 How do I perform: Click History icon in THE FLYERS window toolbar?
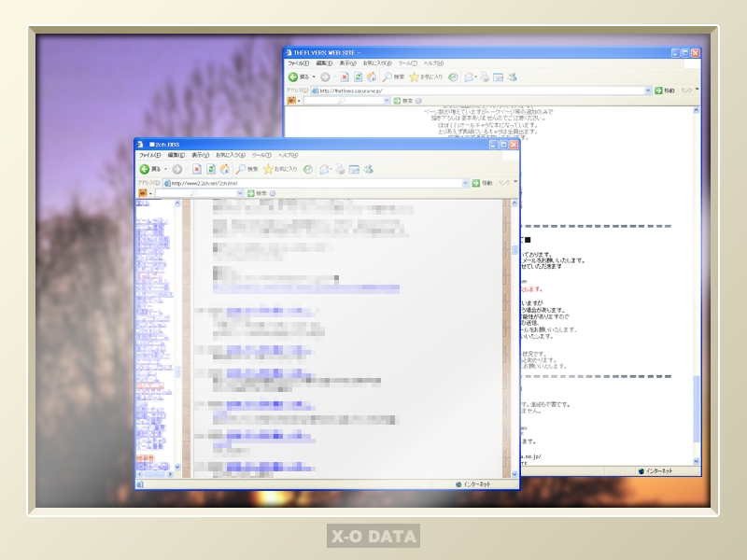coord(453,77)
